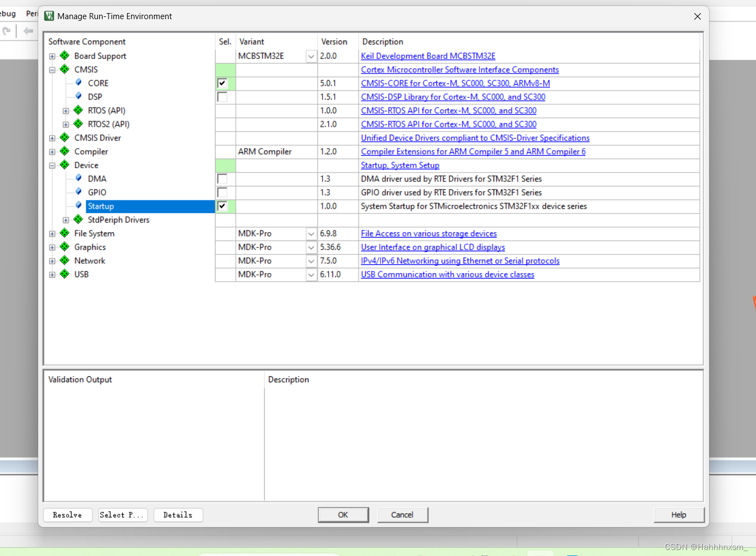This screenshot has width=756, height=556.
Task: Open CMSIS-CORE for Cortex-M description link
Action: click(455, 84)
